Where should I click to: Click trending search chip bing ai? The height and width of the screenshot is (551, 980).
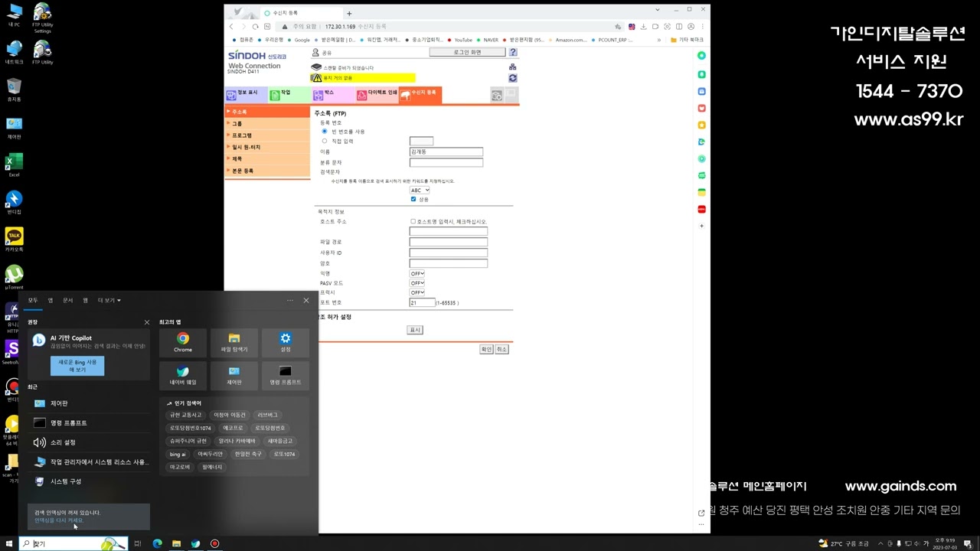click(x=178, y=454)
